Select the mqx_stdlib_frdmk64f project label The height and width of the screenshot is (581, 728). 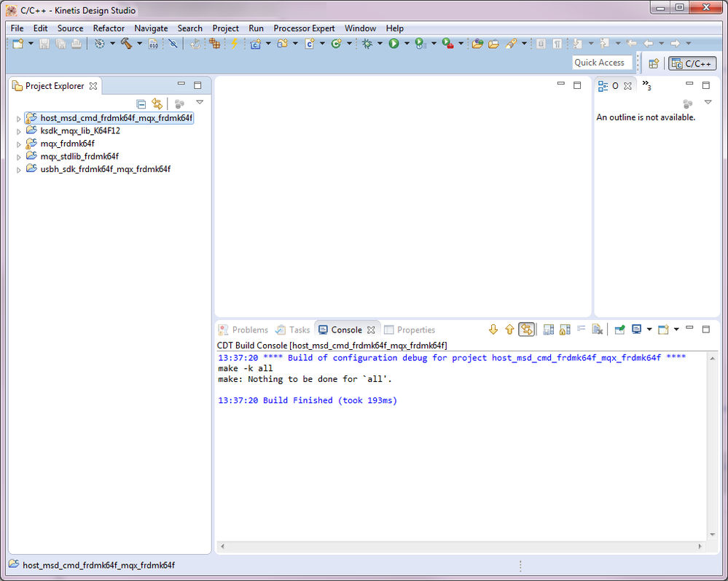click(79, 157)
